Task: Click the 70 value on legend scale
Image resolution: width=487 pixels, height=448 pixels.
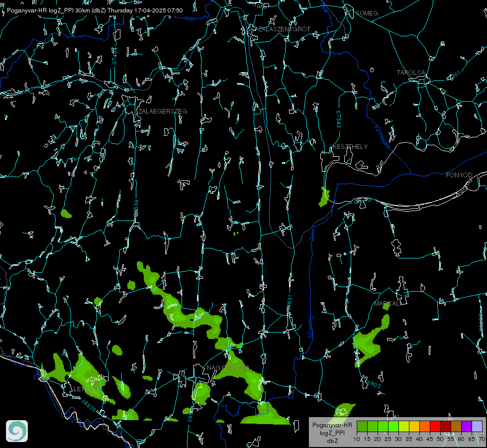Action: [482, 440]
